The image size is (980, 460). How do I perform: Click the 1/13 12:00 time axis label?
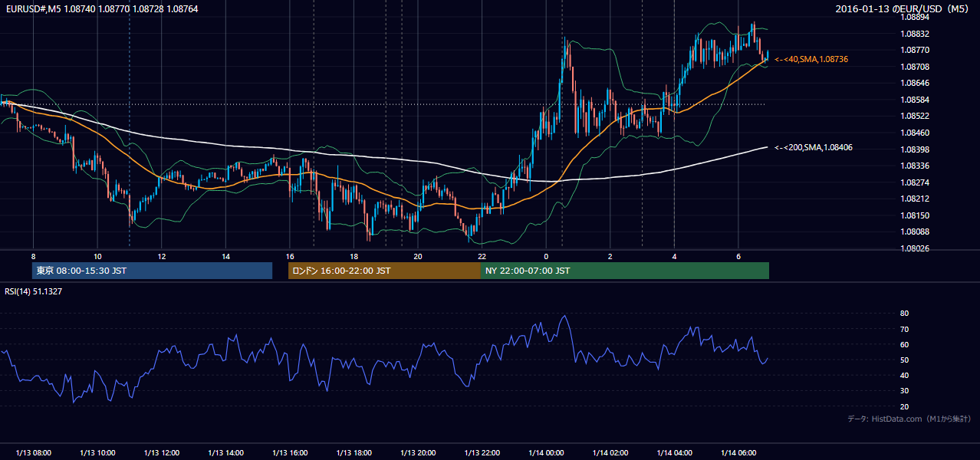point(162,453)
